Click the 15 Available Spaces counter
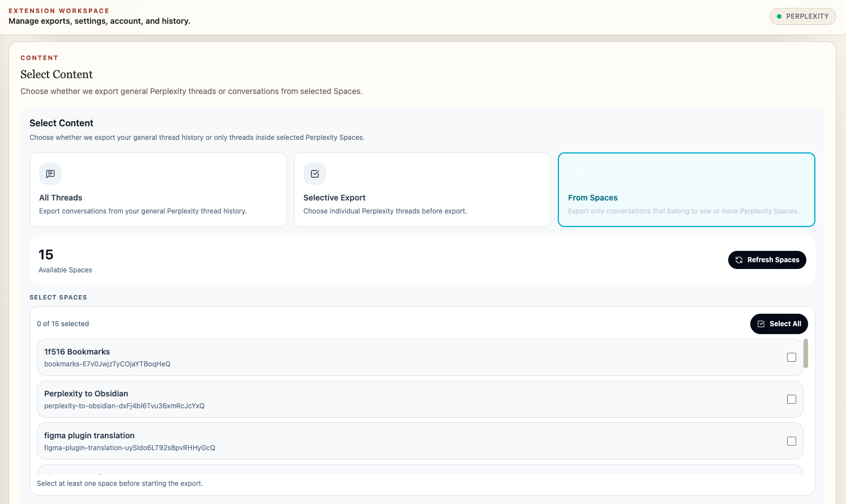 click(x=65, y=260)
